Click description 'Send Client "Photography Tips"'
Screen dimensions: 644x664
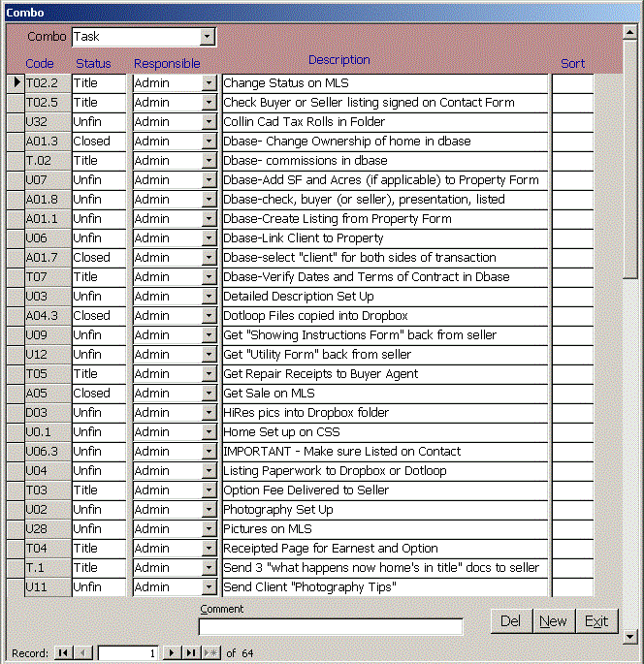(385, 587)
